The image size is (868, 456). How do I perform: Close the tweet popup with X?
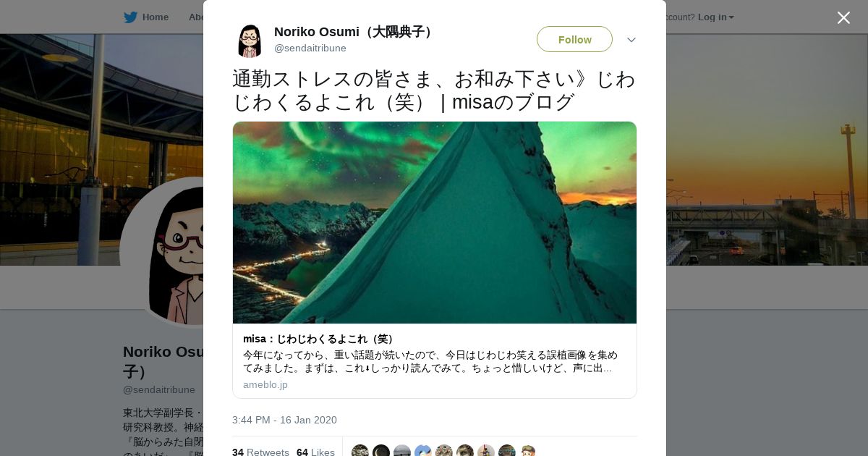[843, 17]
